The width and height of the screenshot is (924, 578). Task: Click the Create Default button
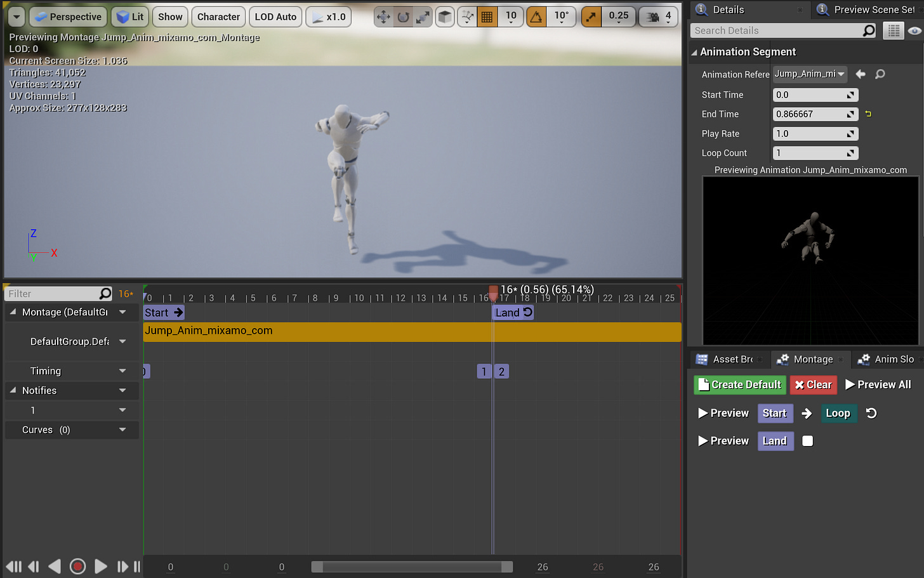coord(739,385)
